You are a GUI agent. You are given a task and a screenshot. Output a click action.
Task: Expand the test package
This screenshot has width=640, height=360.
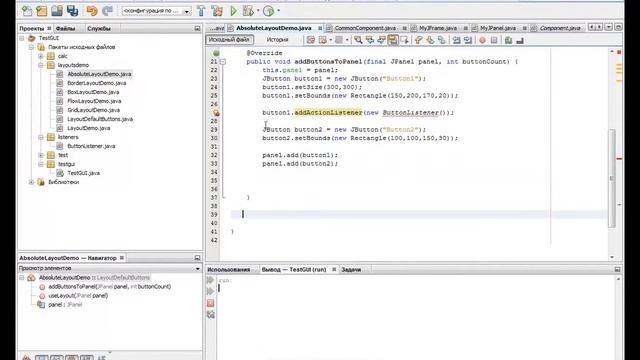(x=41, y=155)
